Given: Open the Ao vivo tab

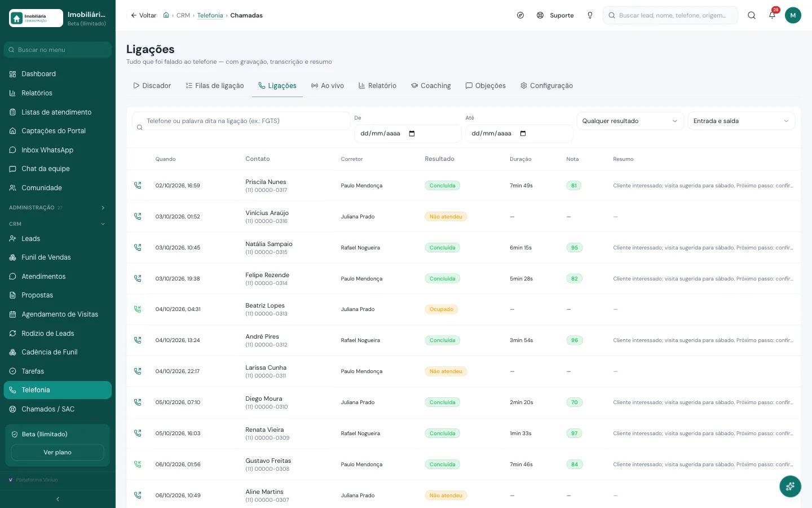Looking at the screenshot, I should (328, 86).
